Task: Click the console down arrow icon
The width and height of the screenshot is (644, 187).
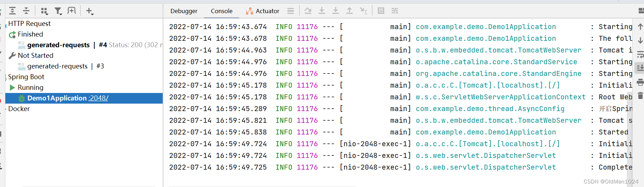Action: (640, 40)
